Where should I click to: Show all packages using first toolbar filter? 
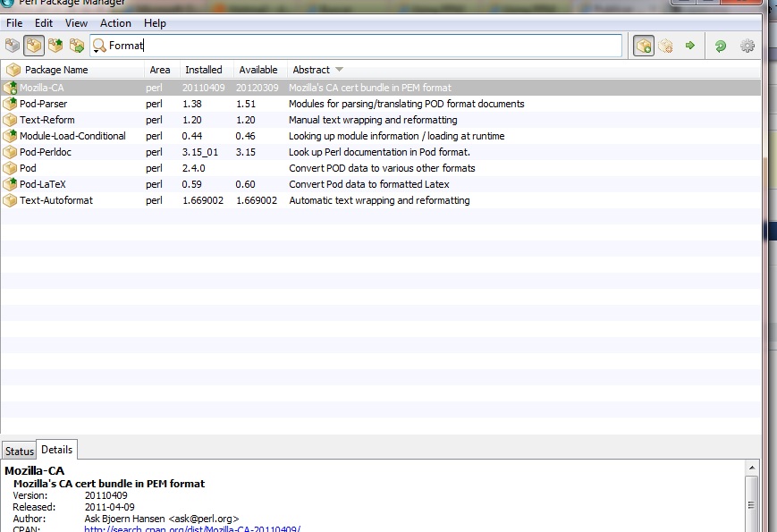13,46
